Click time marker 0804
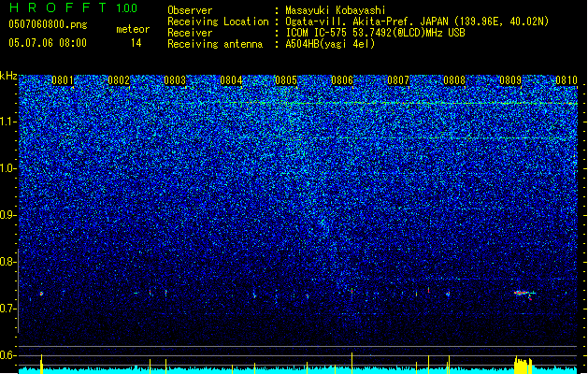588x374 pixels. (231, 80)
